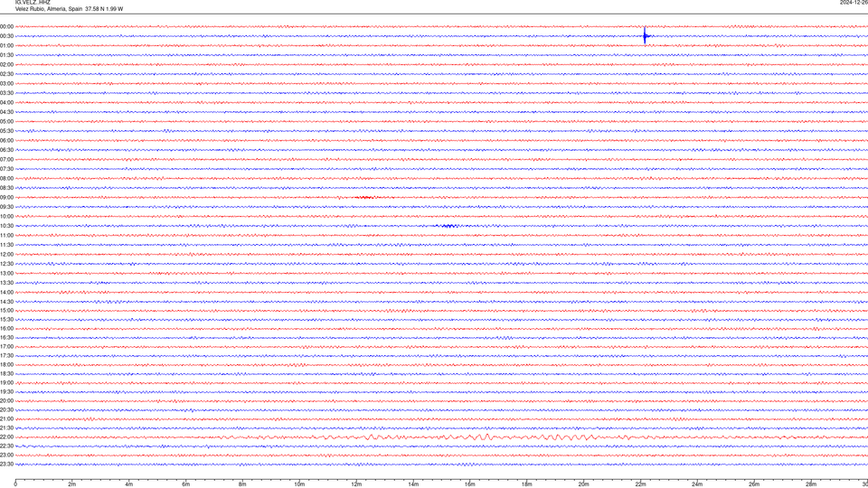
Task: Select the 15:00 time label
Action: pos(6,310)
